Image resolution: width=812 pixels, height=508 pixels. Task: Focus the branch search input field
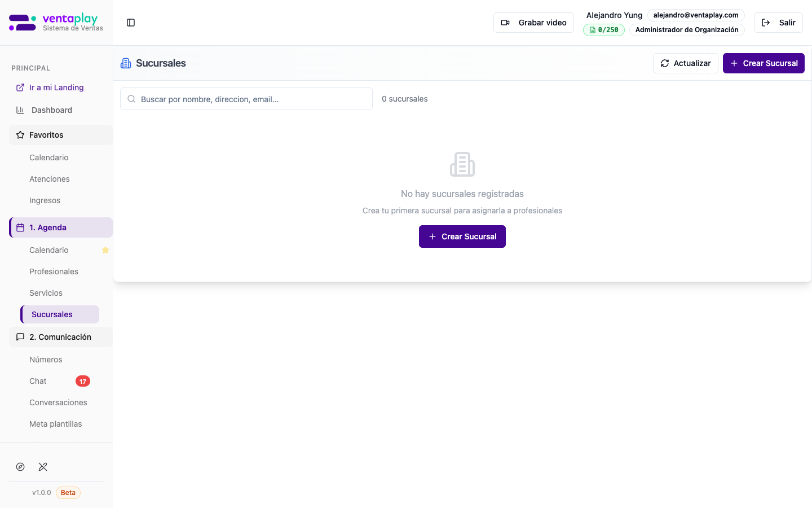tap(246, 99)
